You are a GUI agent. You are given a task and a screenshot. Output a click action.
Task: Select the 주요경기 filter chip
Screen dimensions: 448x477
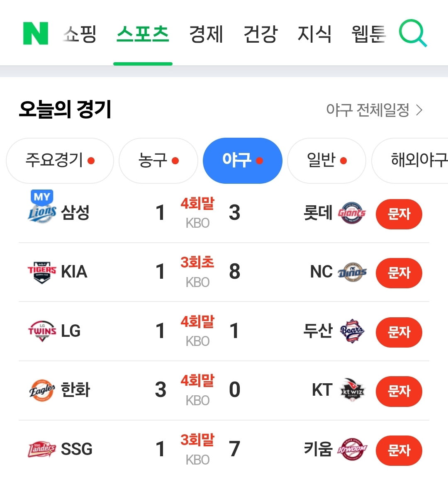(60, 161)
